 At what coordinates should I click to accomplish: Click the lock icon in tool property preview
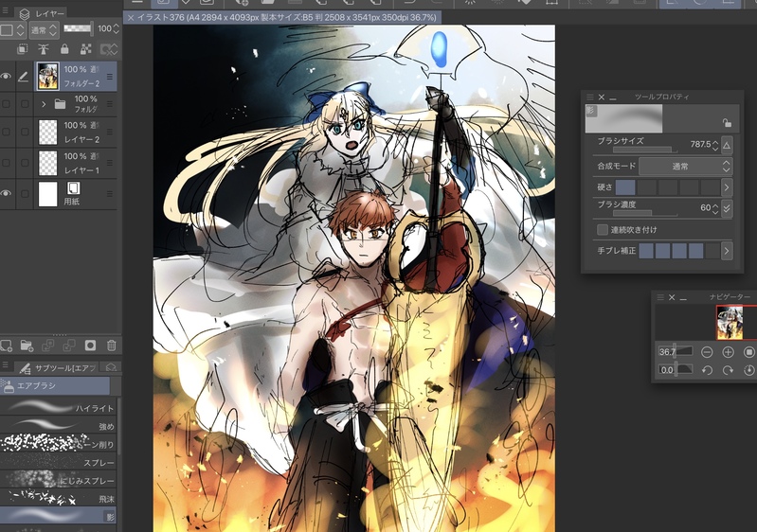pyautogui.click(x=727, y=123)
